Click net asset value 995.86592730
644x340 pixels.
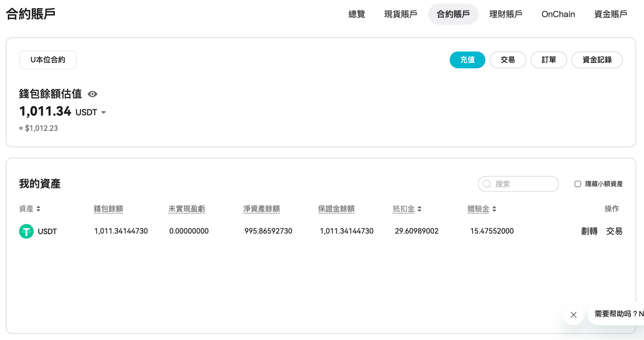point(268,231)
